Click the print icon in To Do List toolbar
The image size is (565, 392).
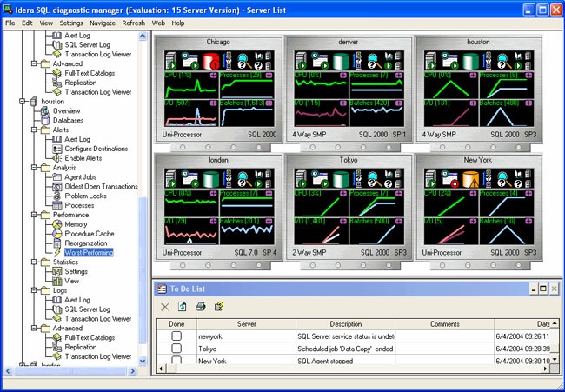(201, 306)
